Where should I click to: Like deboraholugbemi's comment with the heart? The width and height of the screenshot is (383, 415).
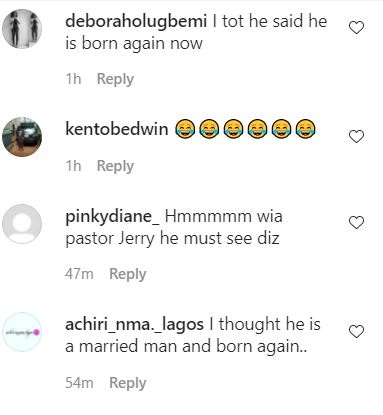tap(356, 27)
